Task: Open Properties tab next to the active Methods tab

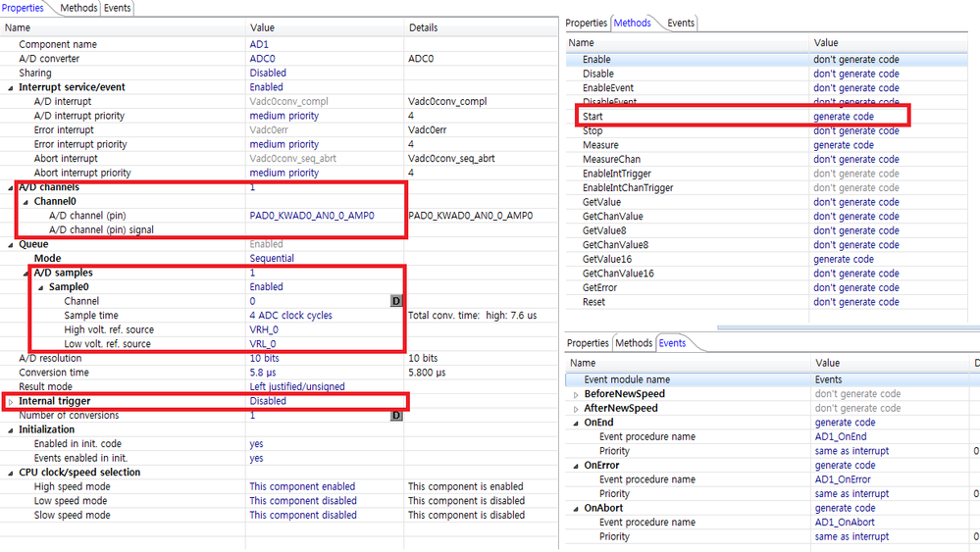Action: [587, 23]
